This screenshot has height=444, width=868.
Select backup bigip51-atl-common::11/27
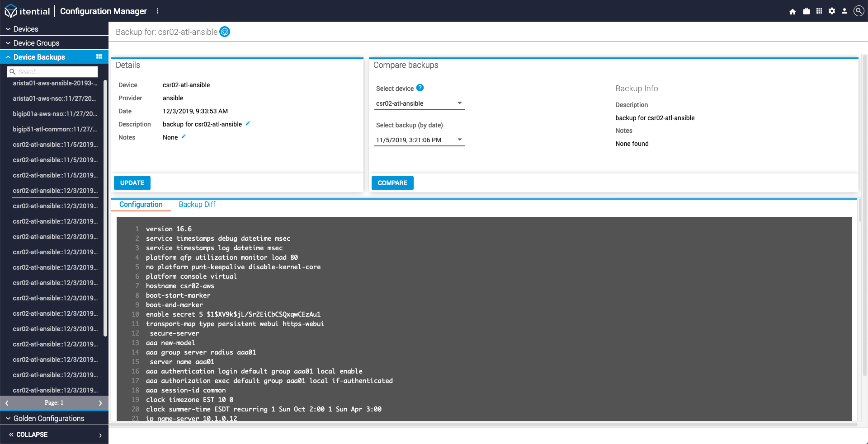(55, 129)
